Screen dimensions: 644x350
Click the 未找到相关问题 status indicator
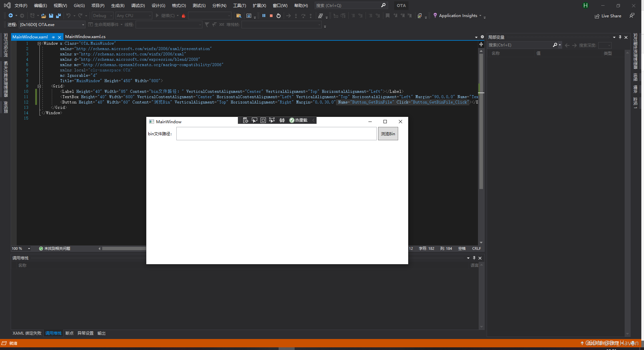(x=54, y=248)
